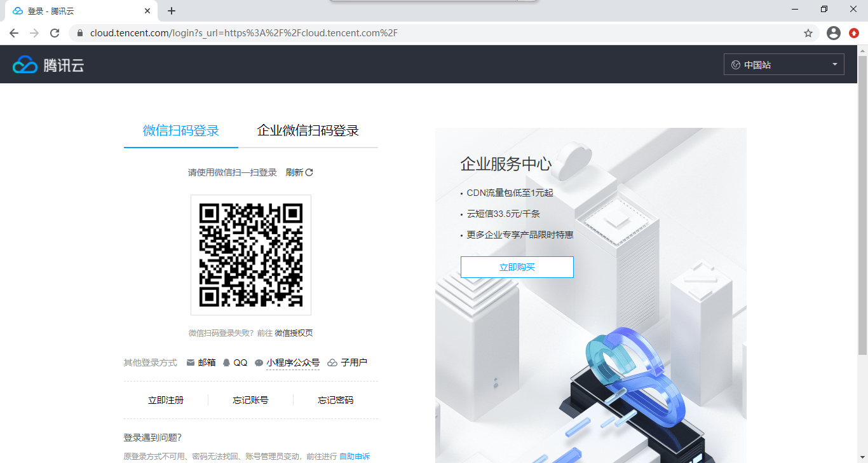Click the WeChat login QR code
The image size is (868, 463).
[250, 254]
